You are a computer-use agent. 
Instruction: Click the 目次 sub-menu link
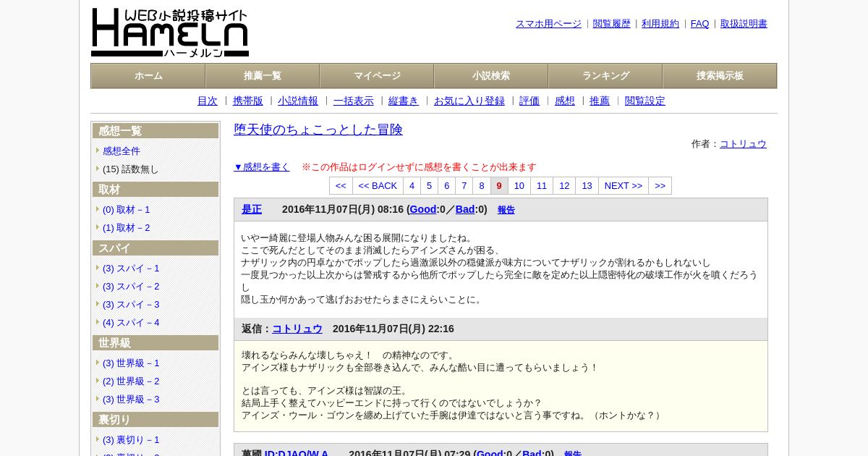point(208,101)
